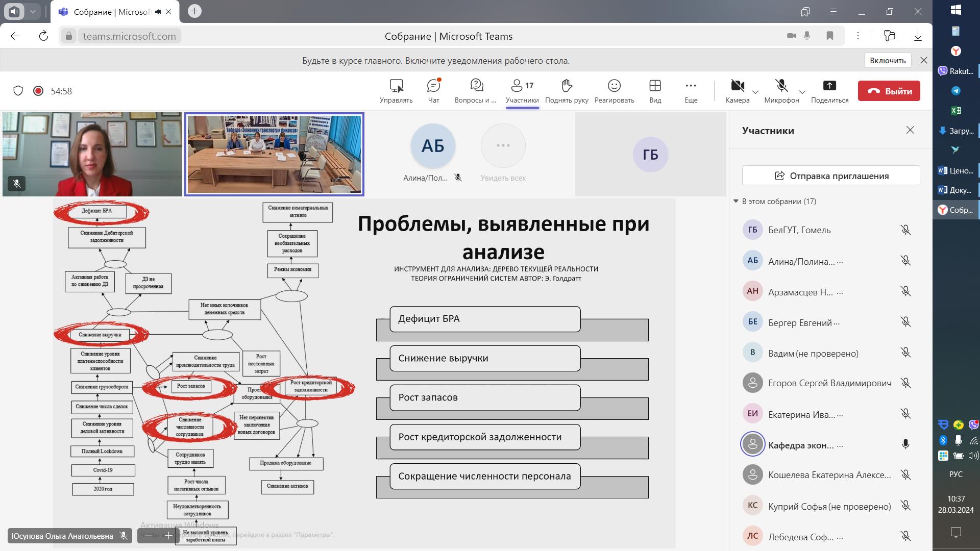Collapse 'В этом собрании (17)' list

tap(736, 201)
